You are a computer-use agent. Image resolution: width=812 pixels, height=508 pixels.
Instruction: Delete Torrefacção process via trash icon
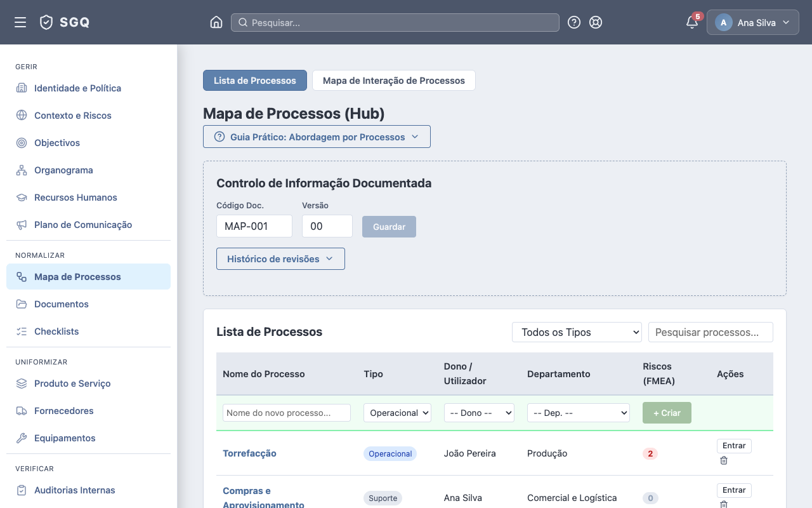pyautogui.click(x=724, y=460)
